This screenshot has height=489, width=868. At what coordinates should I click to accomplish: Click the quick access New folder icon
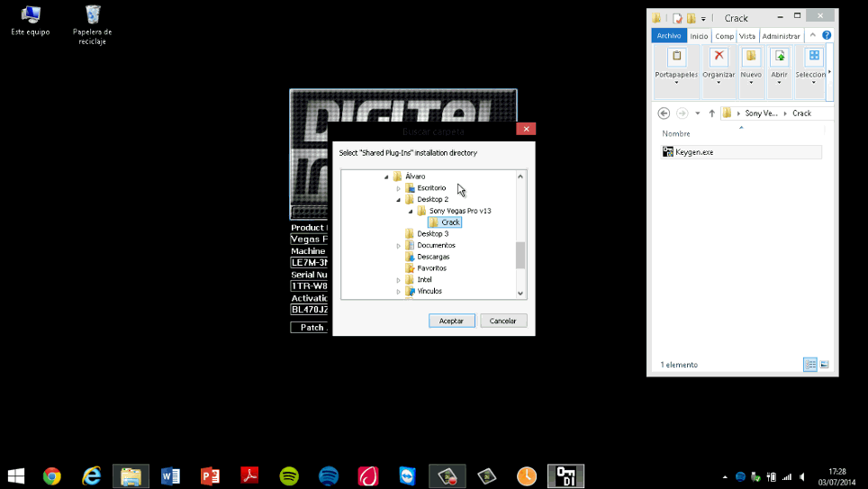(691, 18)
